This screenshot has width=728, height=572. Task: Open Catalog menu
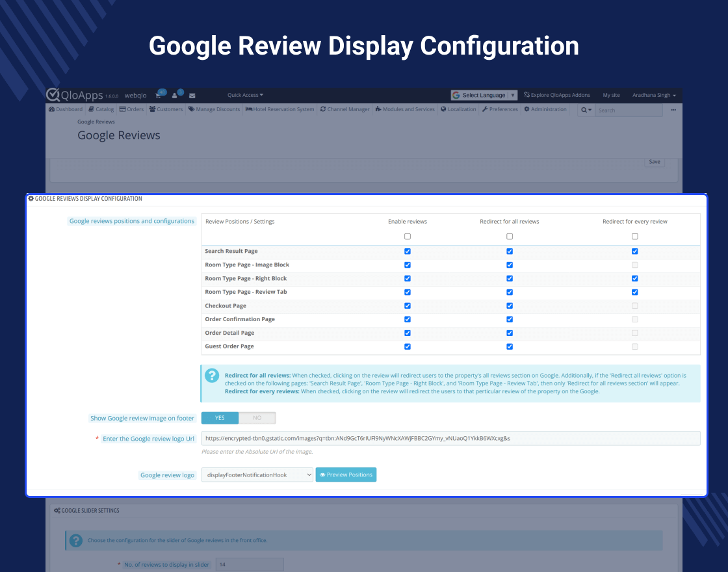101,109
